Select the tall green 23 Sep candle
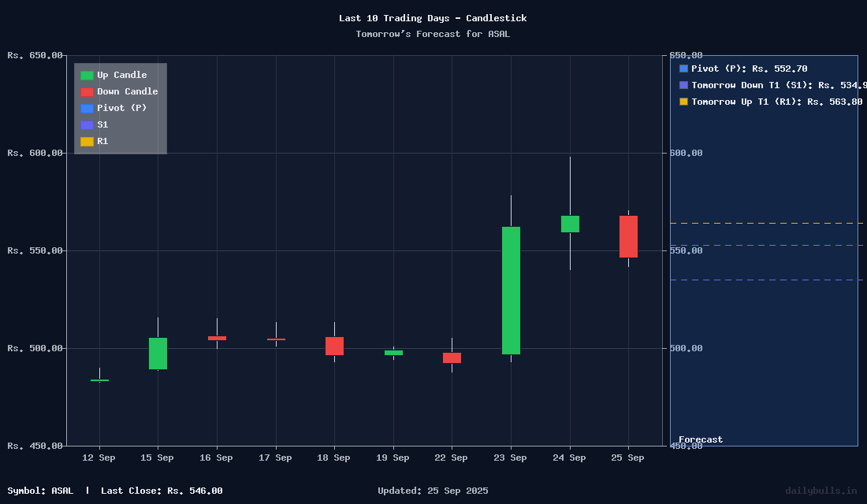The height and width of the screenshot is (504, 867). 511,290
